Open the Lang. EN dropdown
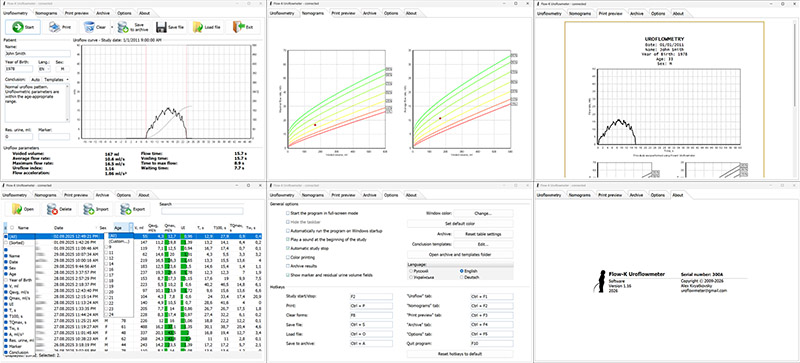800x363 pixels. pyautogui.click(x=44, y=68)
